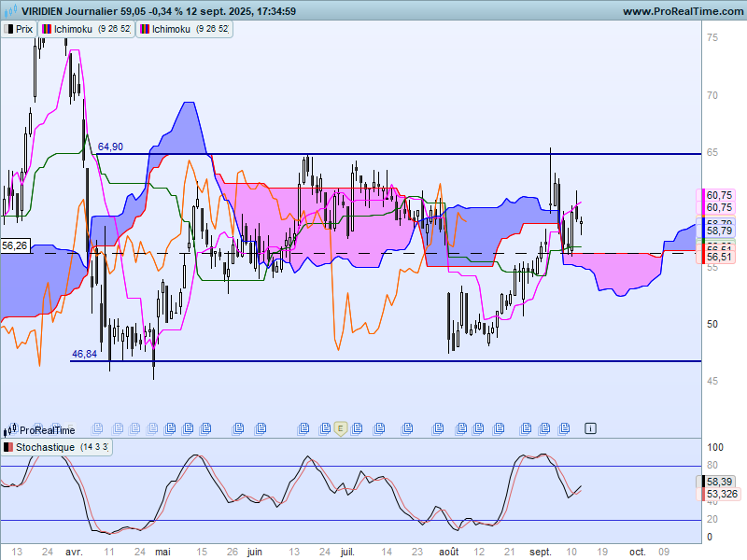This screenshot has width=747, height=560.
Task: Open the boxed 'i' information icon
Action: point(590,428)
